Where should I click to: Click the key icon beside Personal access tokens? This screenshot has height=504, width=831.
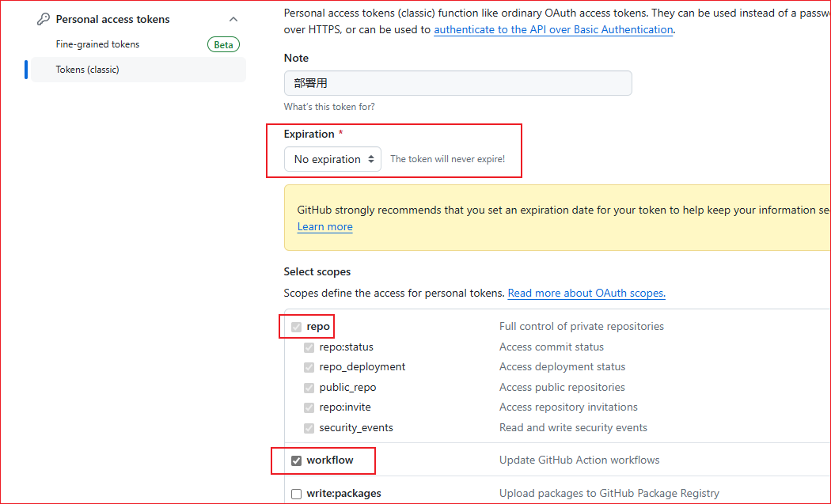(44, 19)
